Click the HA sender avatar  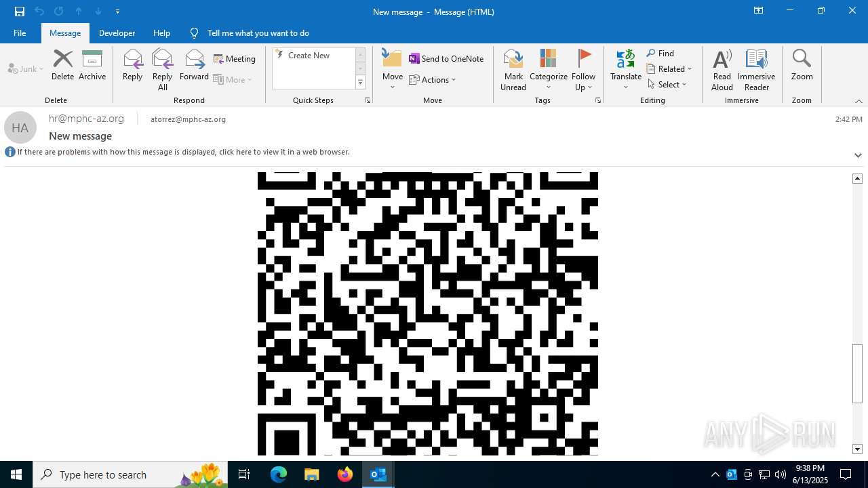20,127
